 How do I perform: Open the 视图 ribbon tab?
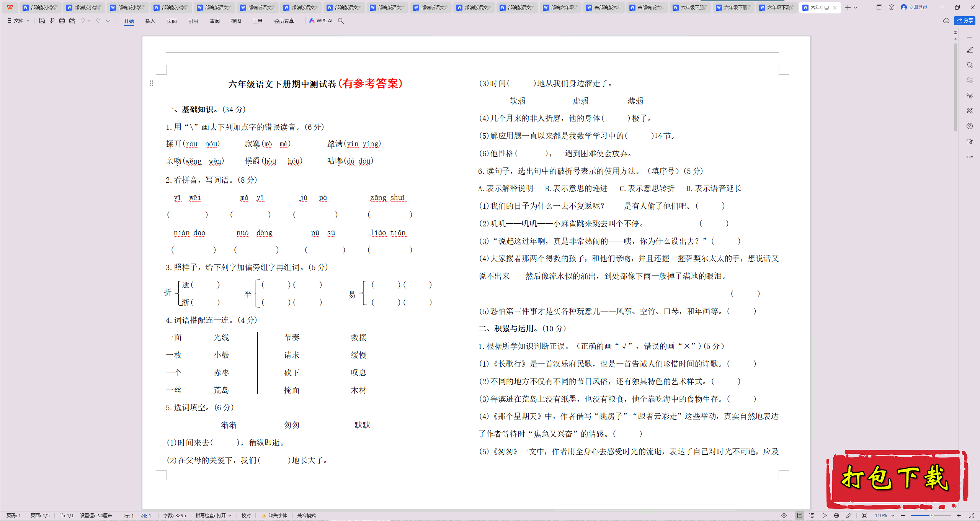[236, 21]
